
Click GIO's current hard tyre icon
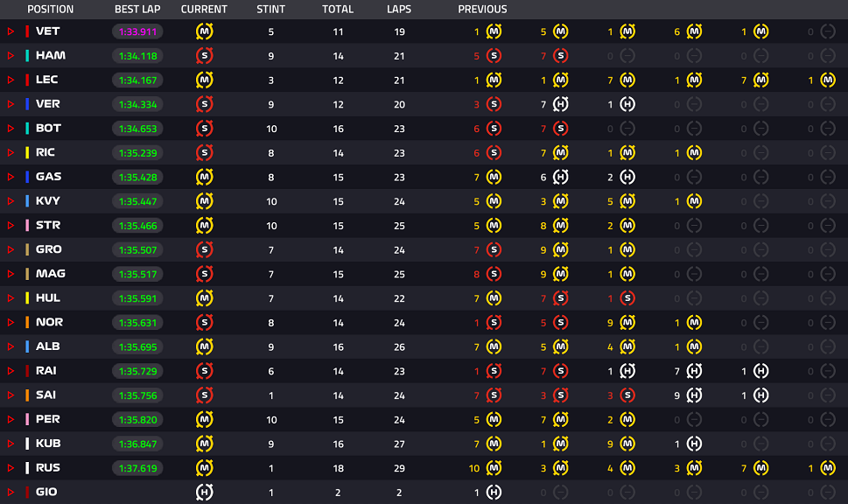click(205, 492)
